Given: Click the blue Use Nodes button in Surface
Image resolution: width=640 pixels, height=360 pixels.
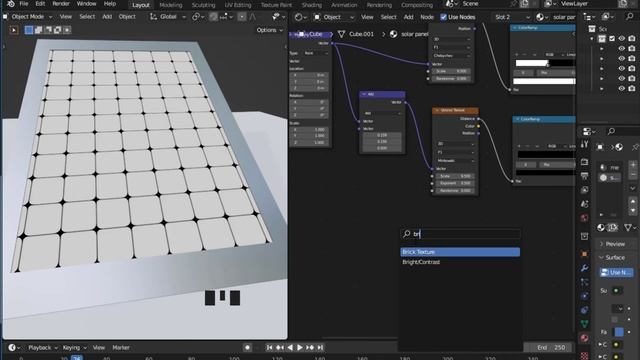Looking at the screenshot, I should pos(617,272).
